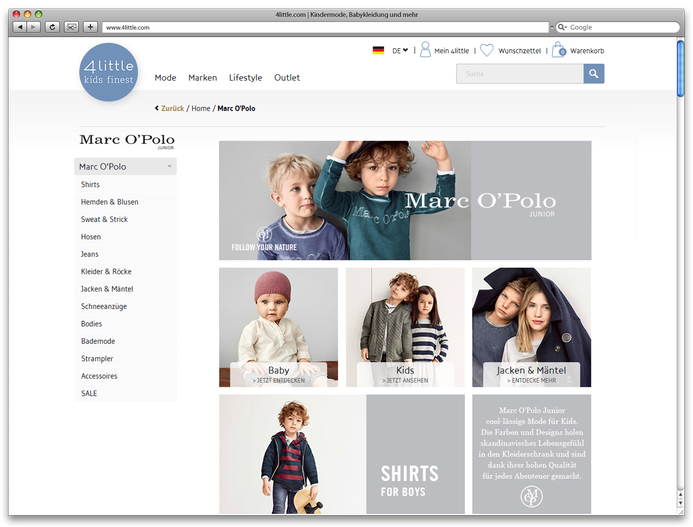This screenshot has width=693, height=527.
Task: Click the browser toolbar icon next to reload
Action: 71,27
